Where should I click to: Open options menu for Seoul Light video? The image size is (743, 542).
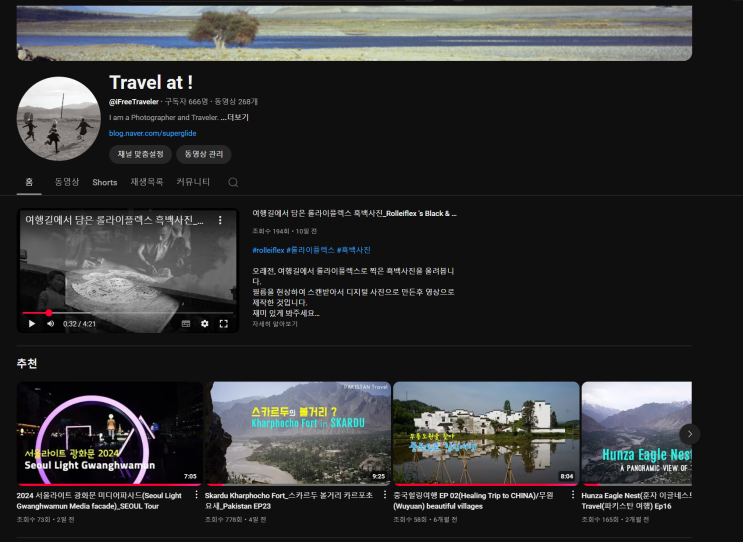coord(196,495)
